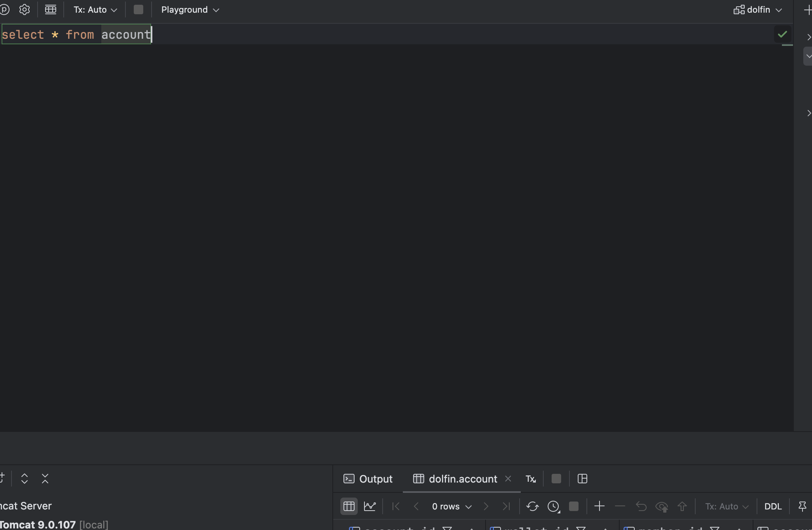Switch to the Output tab
The height and width of the screenshot is (530, 812).
click(x=368, y=479)
